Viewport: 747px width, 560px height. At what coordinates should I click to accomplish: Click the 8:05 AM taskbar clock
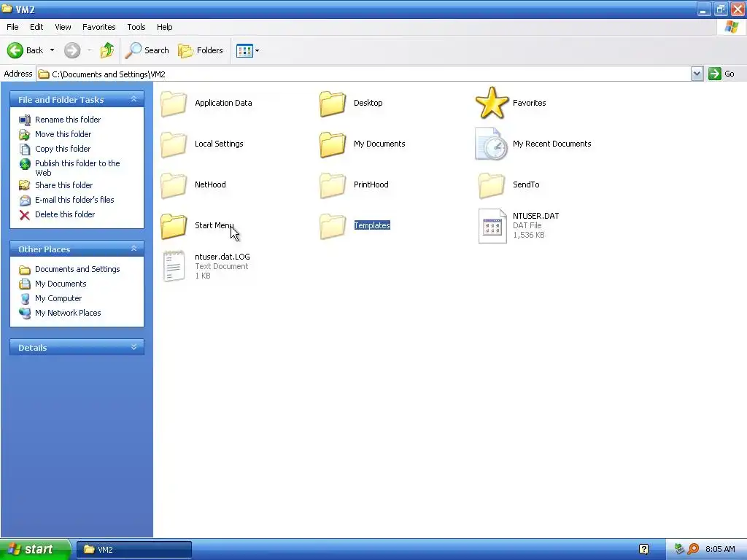click(720, 550)
